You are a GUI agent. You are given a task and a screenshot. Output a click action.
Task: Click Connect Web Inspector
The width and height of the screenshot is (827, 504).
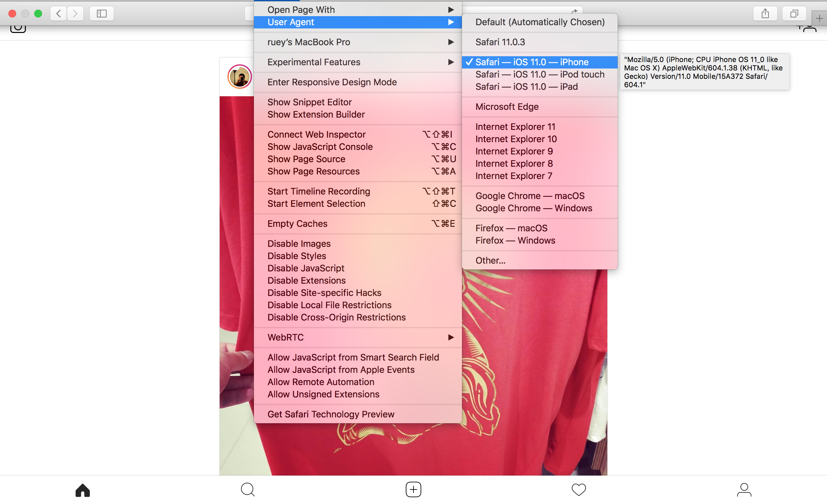[x=358, y=134]
